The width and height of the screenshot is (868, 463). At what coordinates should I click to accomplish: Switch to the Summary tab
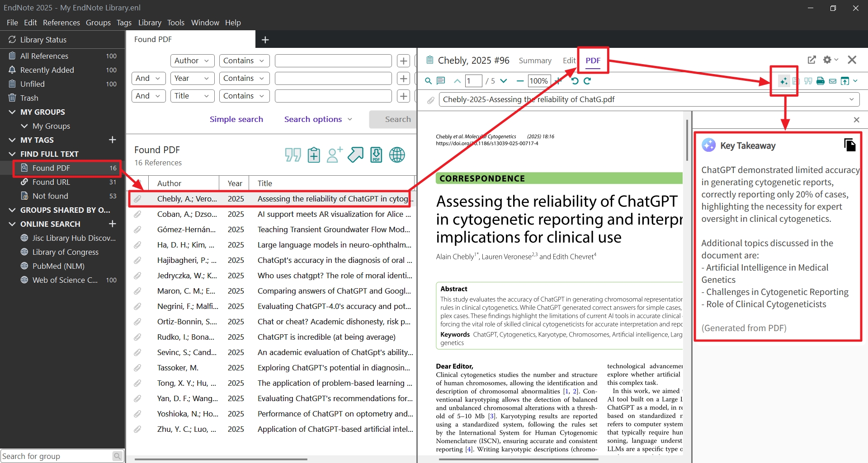coord(535,61)
